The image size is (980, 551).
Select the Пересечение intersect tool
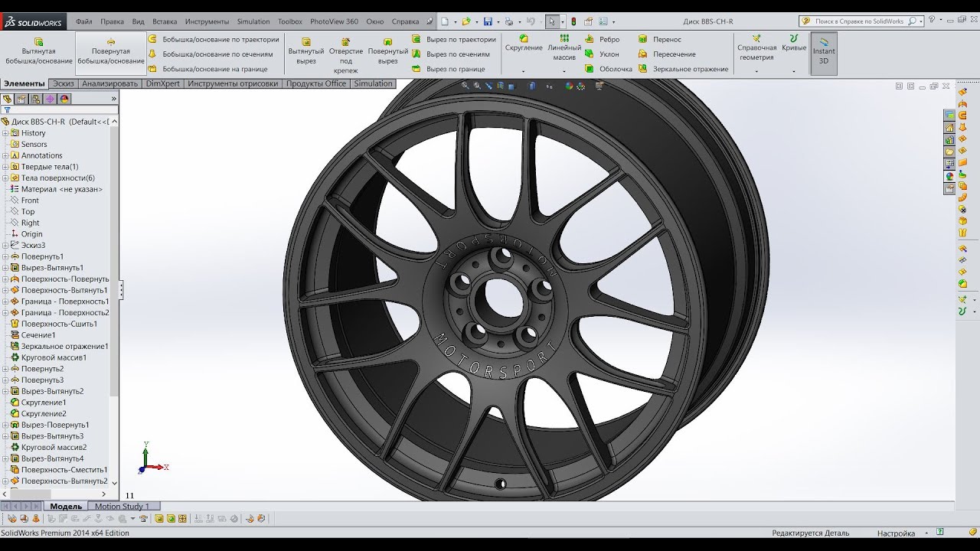[667, 54]
